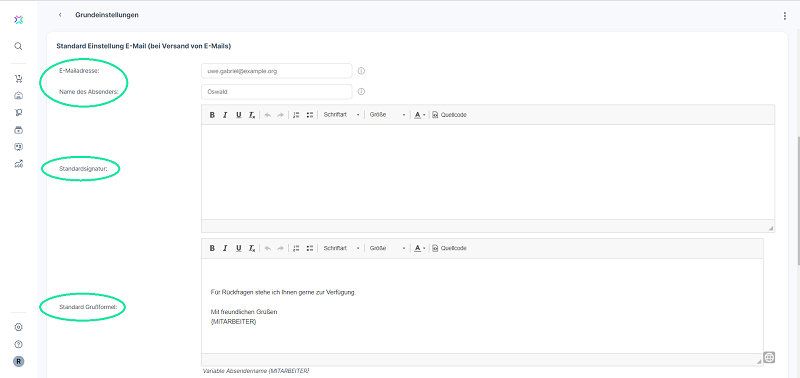The height and width of the screenshot is (378, 800).
Task: Toggle italic in the Standardsignatur editor
Action: point(225,115)
